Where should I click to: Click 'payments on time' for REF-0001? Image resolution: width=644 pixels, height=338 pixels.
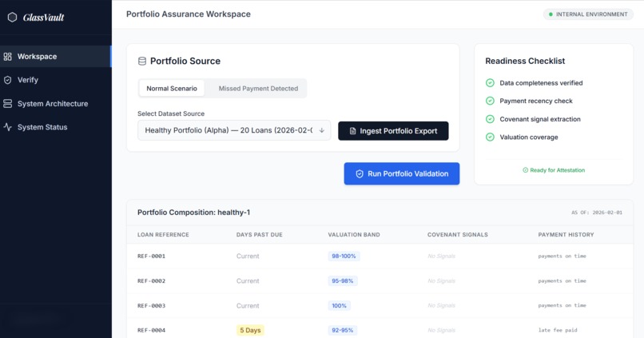[x=562, y=256]
